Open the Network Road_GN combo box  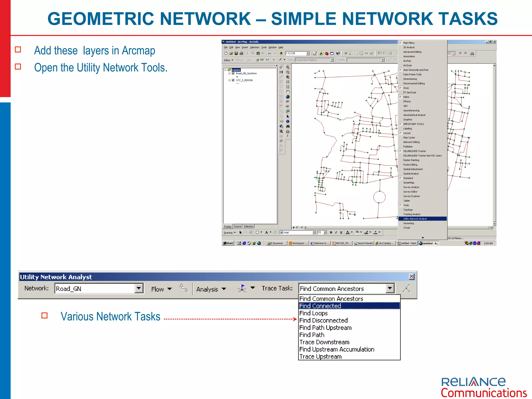[x=99, y=288]
